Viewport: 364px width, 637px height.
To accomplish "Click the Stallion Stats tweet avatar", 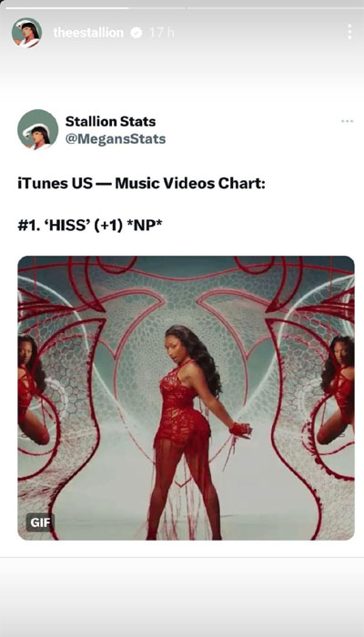I will (x=38, y=130).
